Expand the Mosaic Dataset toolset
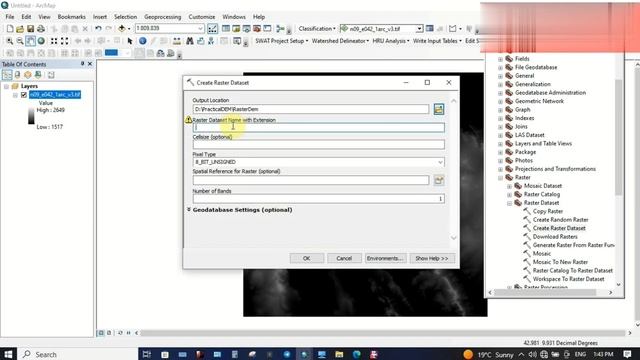The width and height of the screenshot is (640, 360). click(509, 186)
